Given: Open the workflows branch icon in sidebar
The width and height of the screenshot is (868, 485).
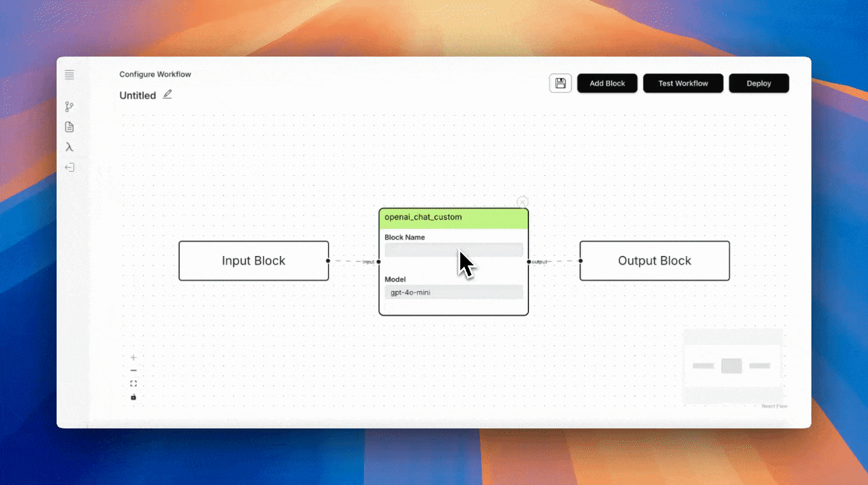Looking at the screenshot, I should coord(69,106).
